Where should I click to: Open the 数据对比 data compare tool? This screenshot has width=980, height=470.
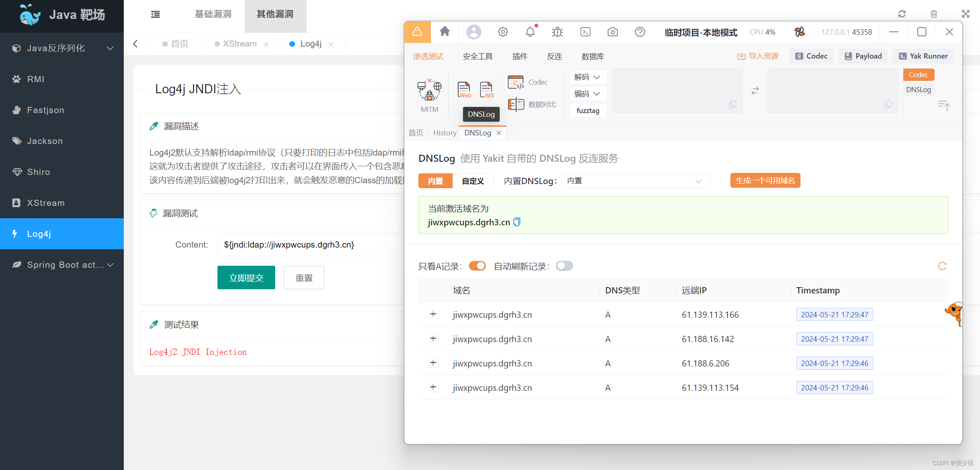[532, 104]
